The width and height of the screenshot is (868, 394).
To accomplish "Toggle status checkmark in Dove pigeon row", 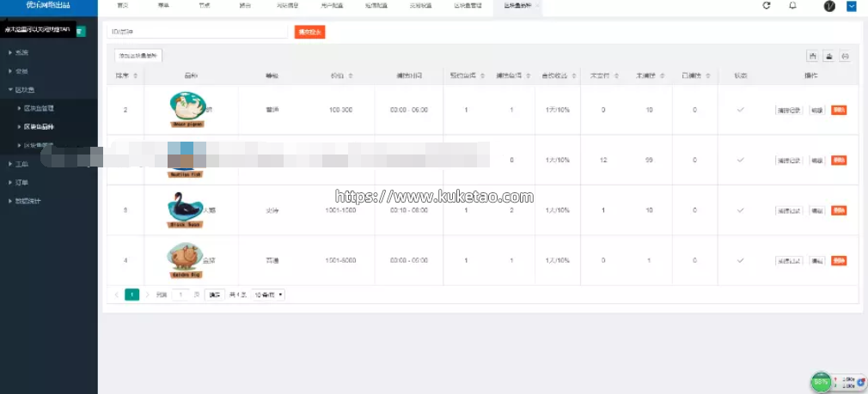I will pos(740,110).
